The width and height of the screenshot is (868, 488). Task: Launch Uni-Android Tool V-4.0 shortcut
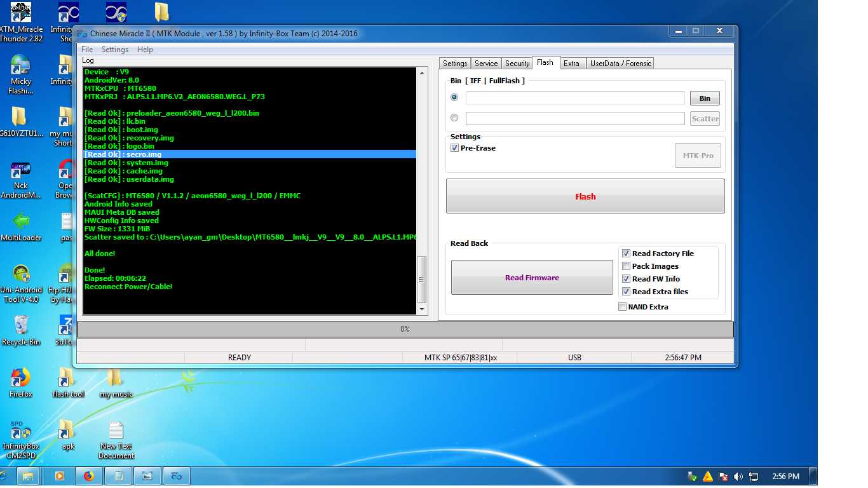coord(21,284)
